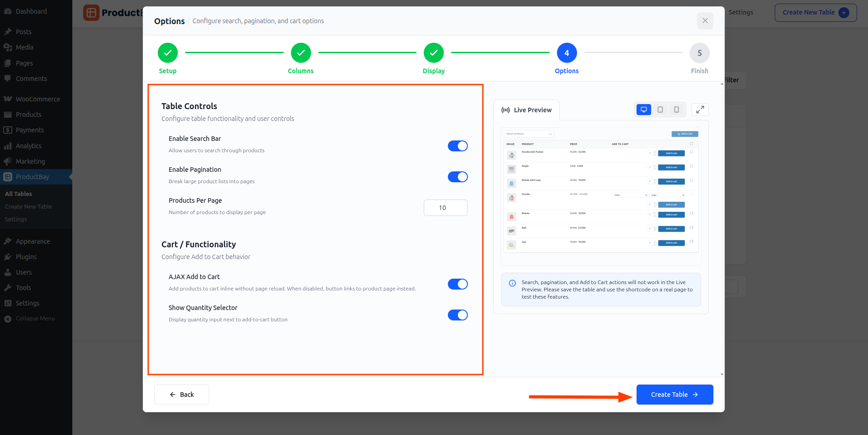
Task: Select desktop preview device icon
Action: tap(643, 110)
